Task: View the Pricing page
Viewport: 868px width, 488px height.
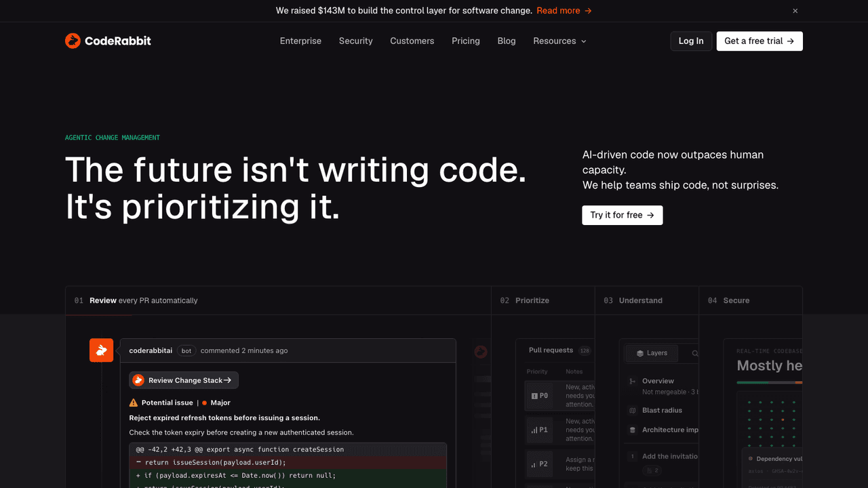Action: click(466, 41)
